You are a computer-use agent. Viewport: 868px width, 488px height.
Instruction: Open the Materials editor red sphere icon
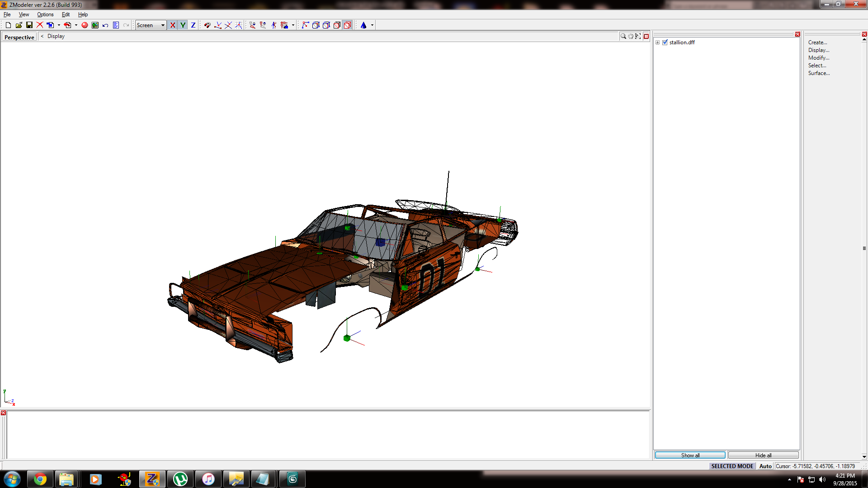coord(85,25)
